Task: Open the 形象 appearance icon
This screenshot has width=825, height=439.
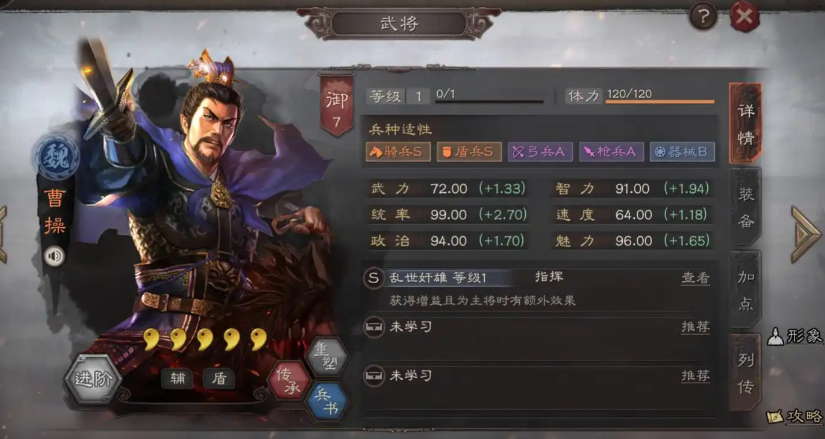Action: (x=795, y=336)
